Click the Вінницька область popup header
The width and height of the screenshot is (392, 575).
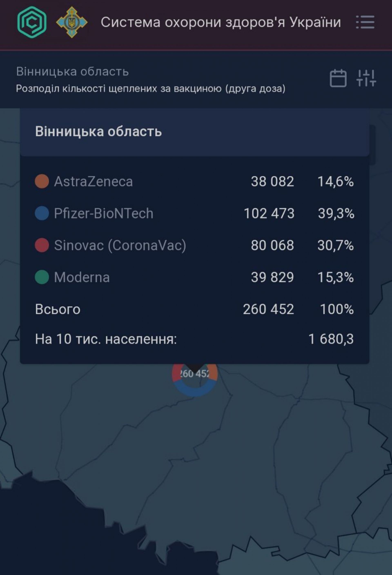point(98,131)
